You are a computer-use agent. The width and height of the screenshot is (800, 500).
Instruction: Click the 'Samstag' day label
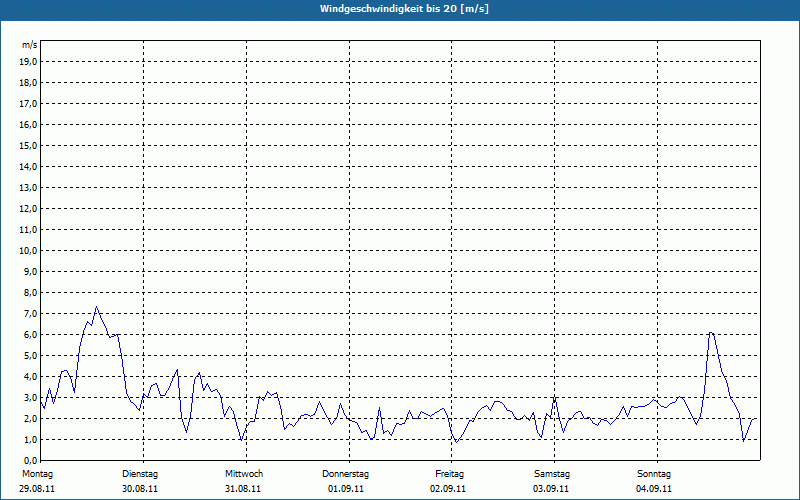(552, 474)
